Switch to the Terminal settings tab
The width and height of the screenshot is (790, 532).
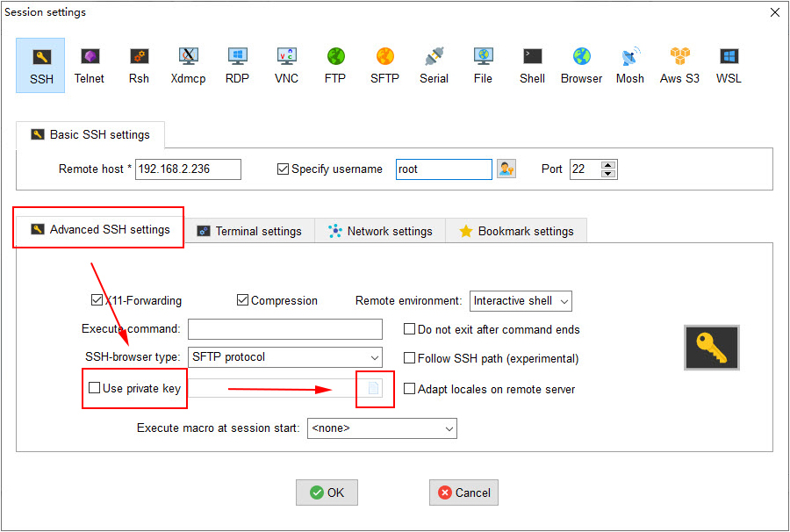tap(249, 231)
